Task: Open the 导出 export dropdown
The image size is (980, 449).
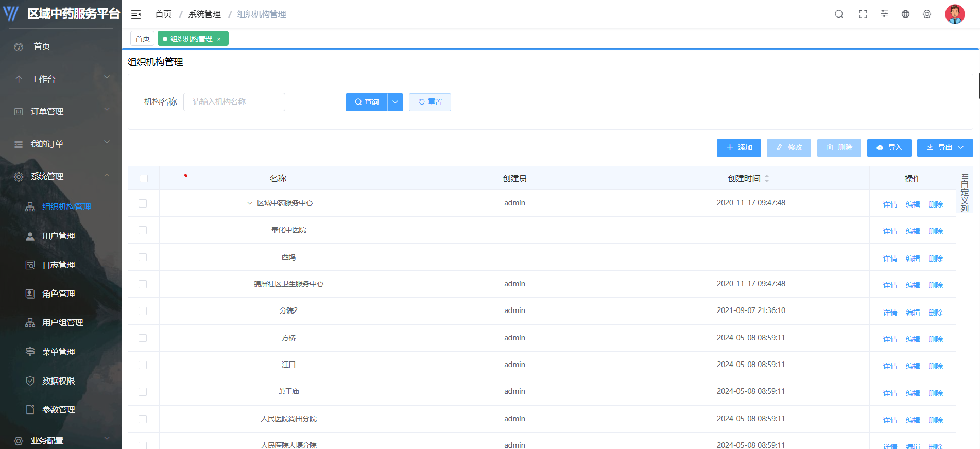Action: tap(945, 147)
